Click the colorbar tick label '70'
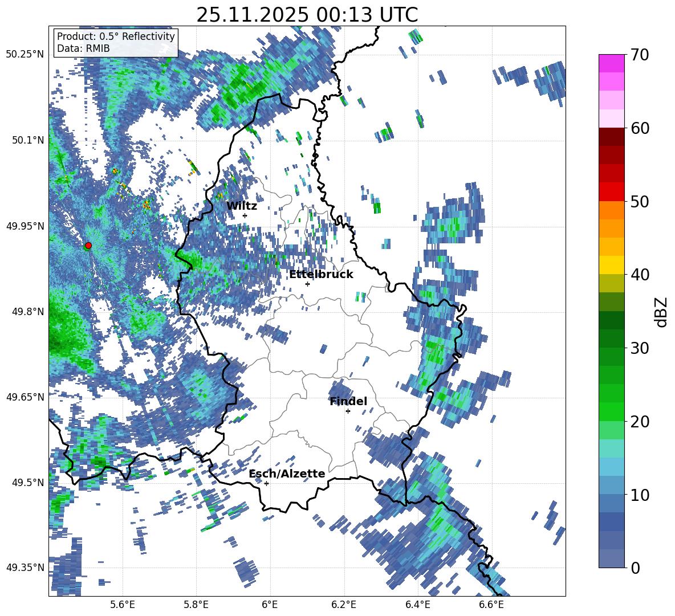This screenshot has height=616, width=675. 640,55
